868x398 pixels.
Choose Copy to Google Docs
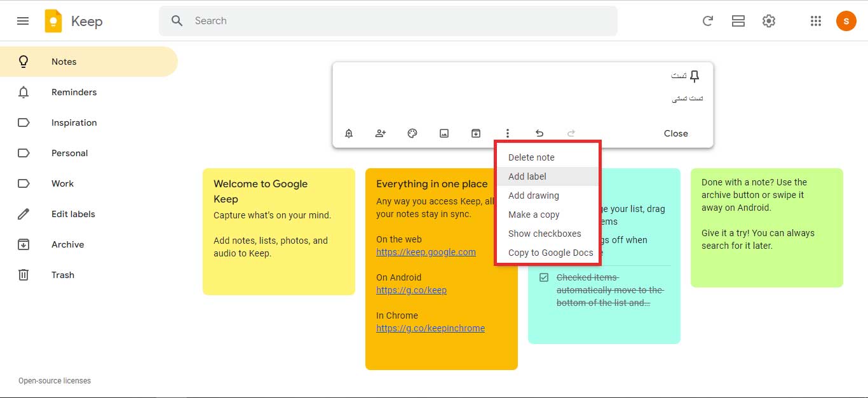coord(546,253)
